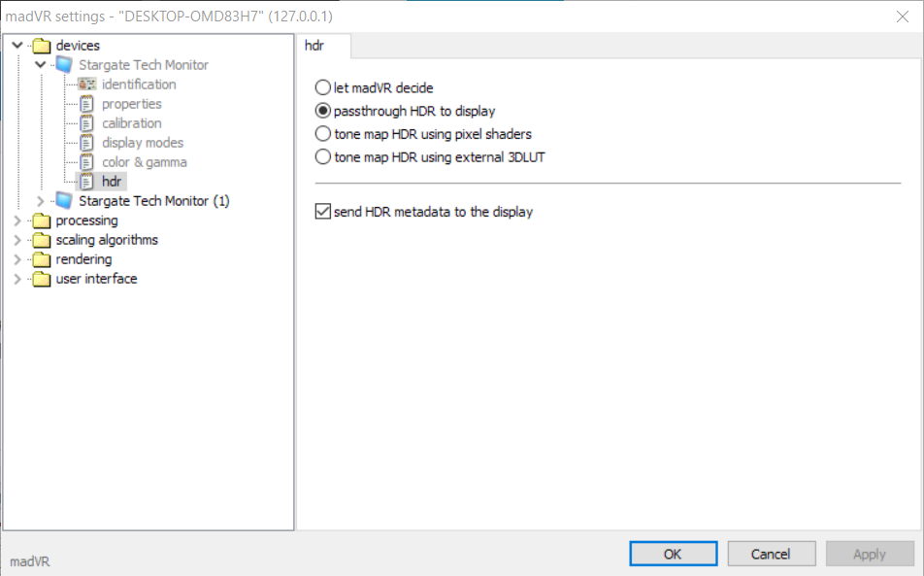This screenshot has width=924, height=576.
Task: Click the properties page icon
Action: 86,104
